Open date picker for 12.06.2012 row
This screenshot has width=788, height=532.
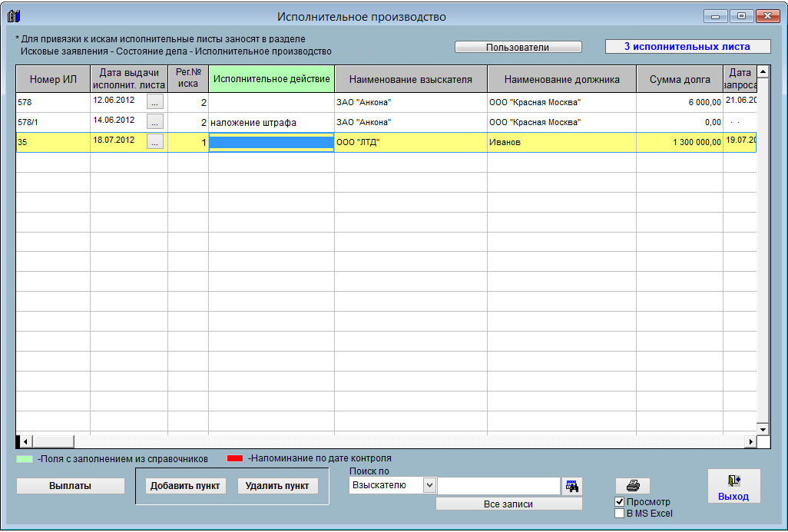(x=155, y=101)
